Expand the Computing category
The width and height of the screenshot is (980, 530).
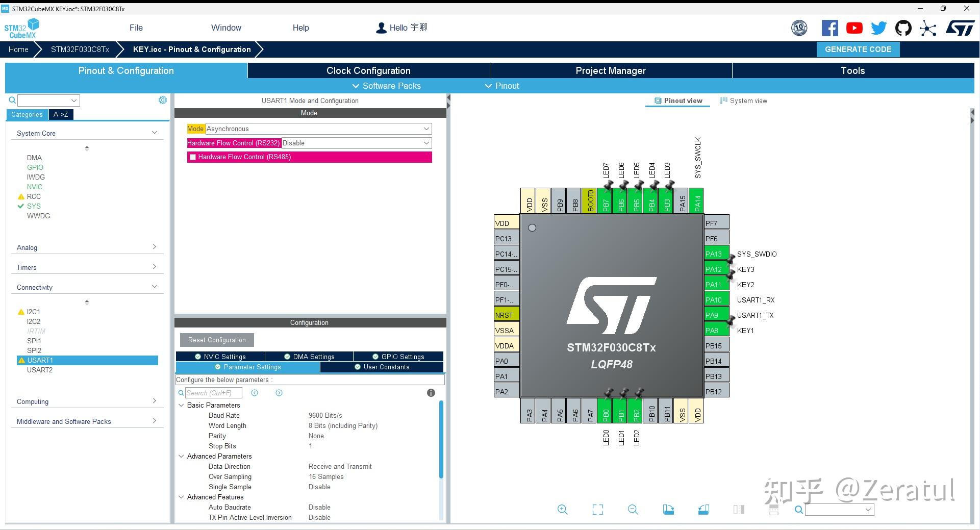pos(155,401)
